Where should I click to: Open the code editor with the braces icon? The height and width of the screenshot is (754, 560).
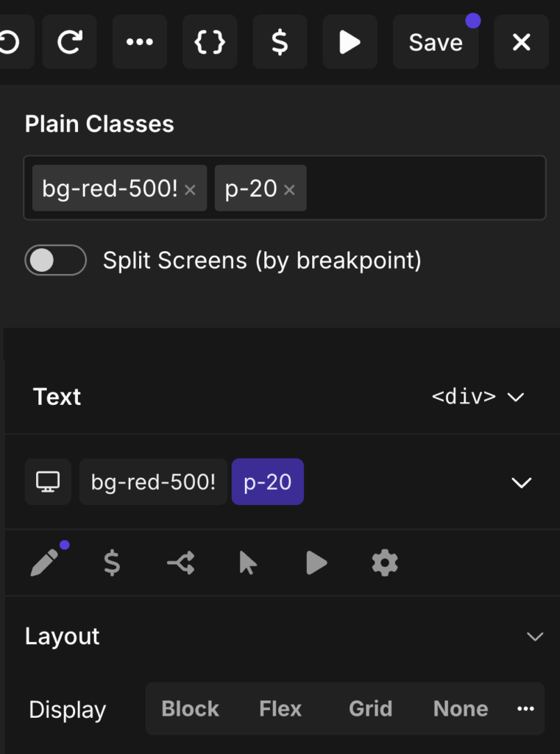(210, 42)
